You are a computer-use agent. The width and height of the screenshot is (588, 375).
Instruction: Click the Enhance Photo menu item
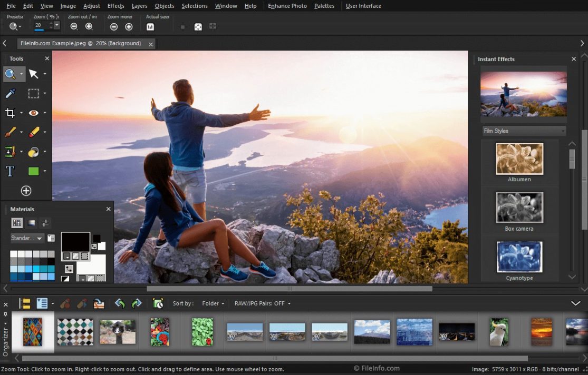(287, 6)
